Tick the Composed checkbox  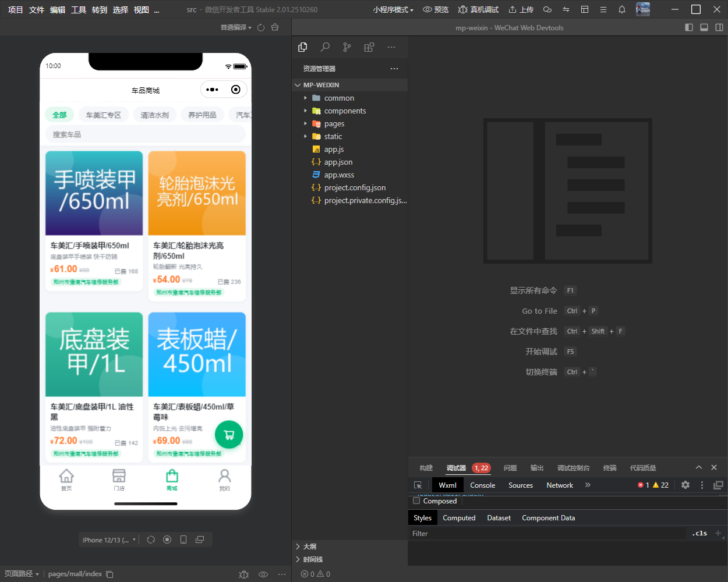tap(416, 501)
